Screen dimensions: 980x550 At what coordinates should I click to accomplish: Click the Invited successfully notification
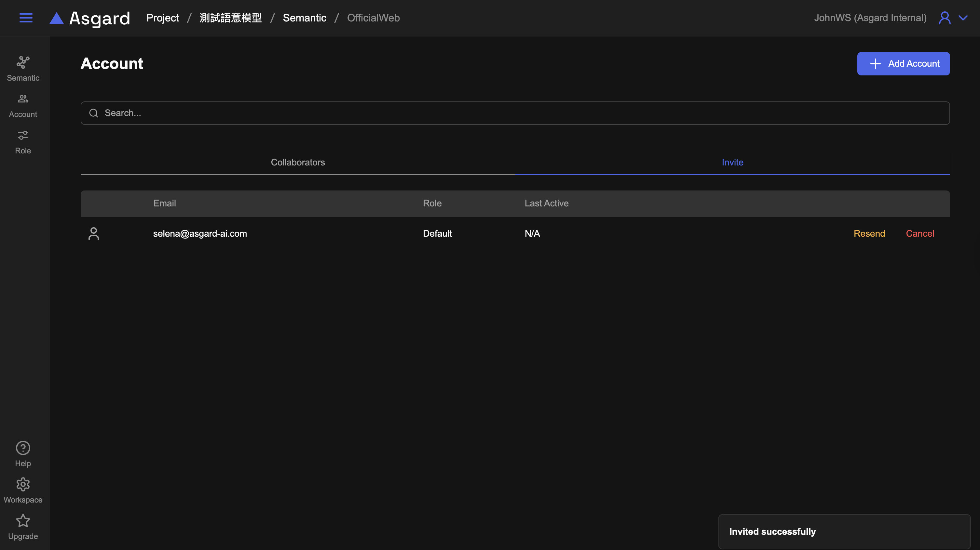click(x=844, y=531)
